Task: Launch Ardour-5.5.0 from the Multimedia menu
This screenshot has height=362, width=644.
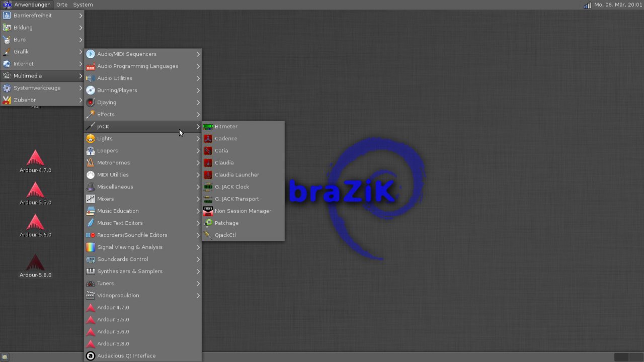Action: tap(143, 320)
